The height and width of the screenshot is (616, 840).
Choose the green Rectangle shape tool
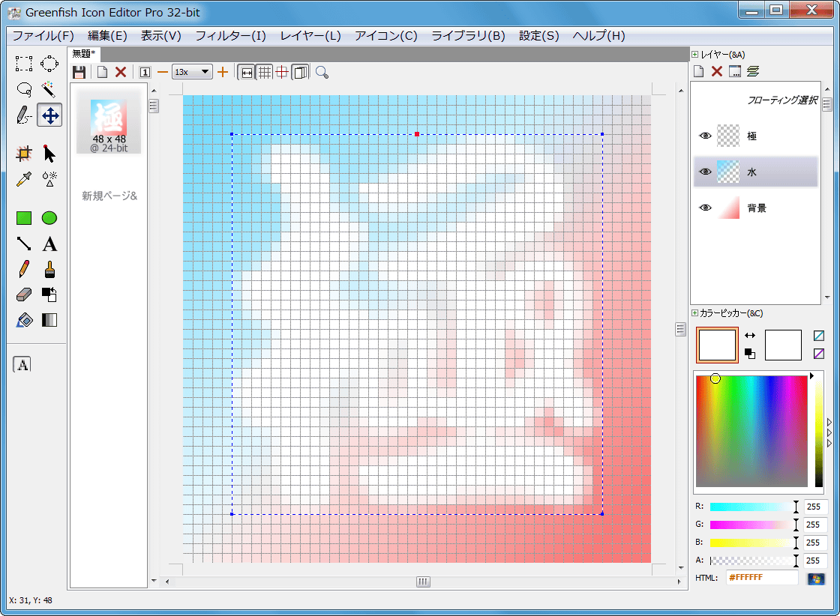23,218
